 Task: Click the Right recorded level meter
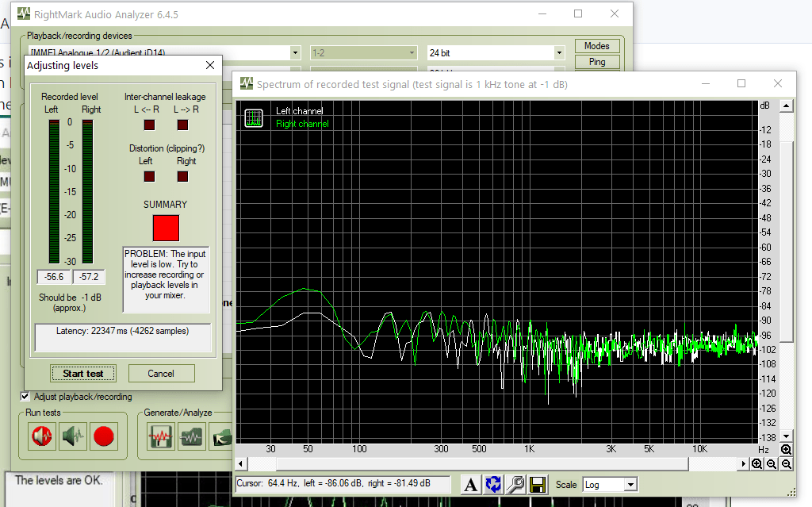[x=87, y=192]
